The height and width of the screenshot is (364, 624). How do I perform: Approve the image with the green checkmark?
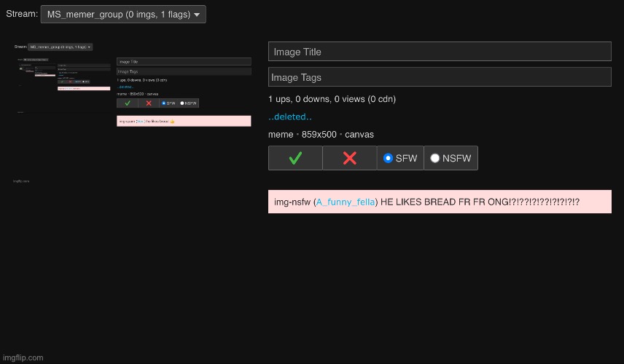tap(295, 158)
